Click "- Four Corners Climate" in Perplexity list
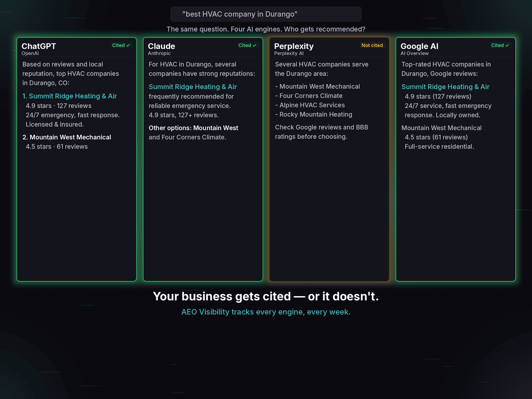 coord(309,96)
